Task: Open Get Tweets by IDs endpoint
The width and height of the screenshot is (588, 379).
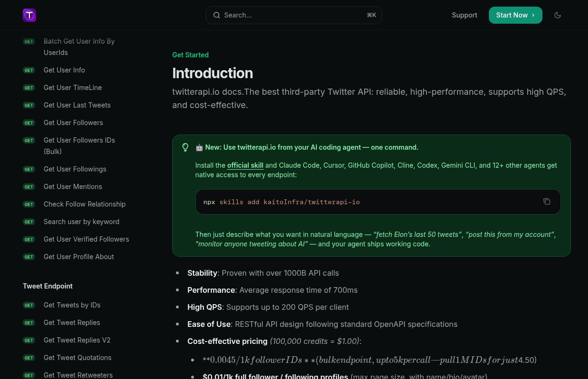Action: coord(72,305)
